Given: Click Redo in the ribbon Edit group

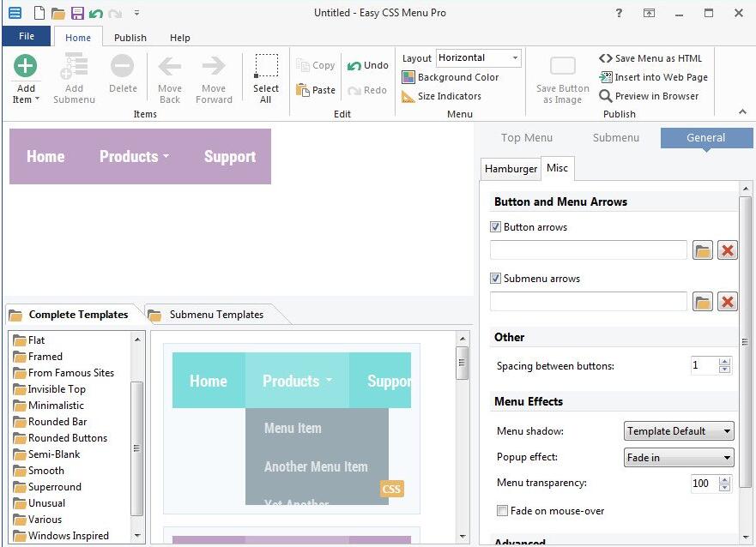Looking at the screenshot, I should point(367,90).
